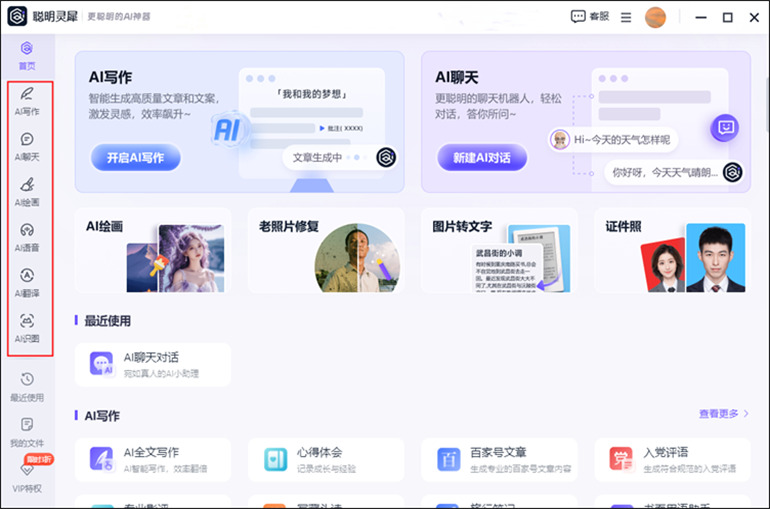Click the AI全文写作 pen icon
770x509 pixels.
(101, 459)
